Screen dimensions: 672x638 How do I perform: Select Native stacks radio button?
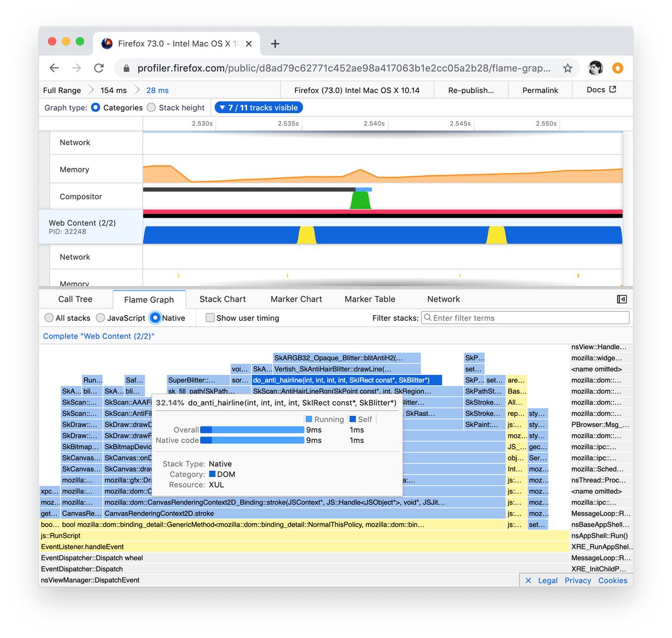(155, 318)
